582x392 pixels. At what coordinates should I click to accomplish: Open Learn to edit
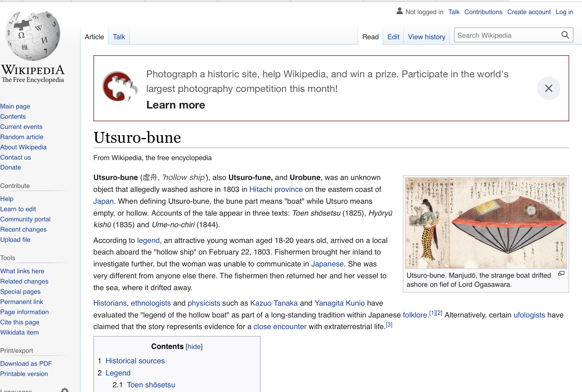18,209
